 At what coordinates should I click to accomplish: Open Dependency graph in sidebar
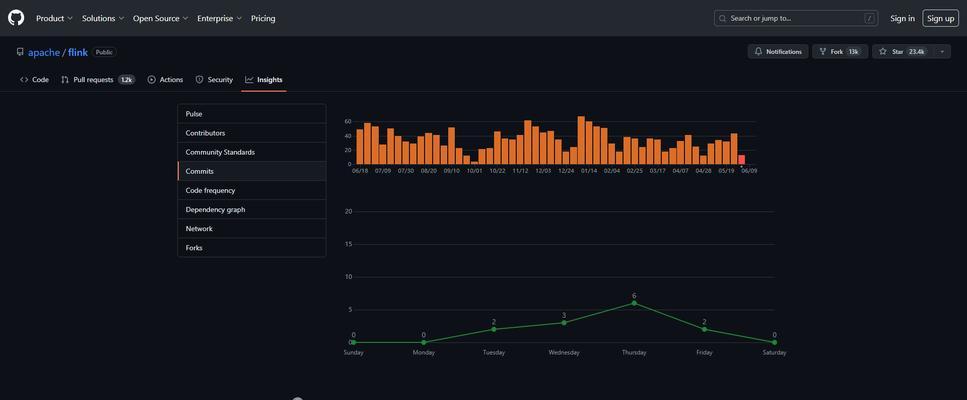pyautogui.click(x=252, y=210)
